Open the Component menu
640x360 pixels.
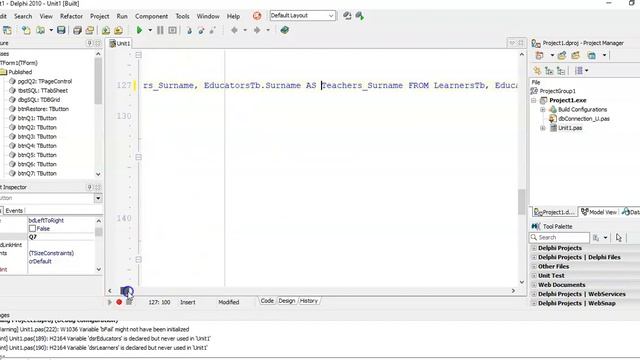click(151, 16)
